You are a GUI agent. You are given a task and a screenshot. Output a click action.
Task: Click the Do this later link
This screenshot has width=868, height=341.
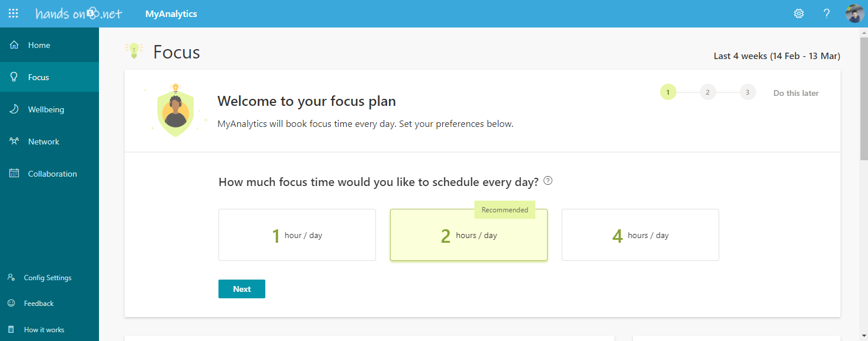point(796,93)
